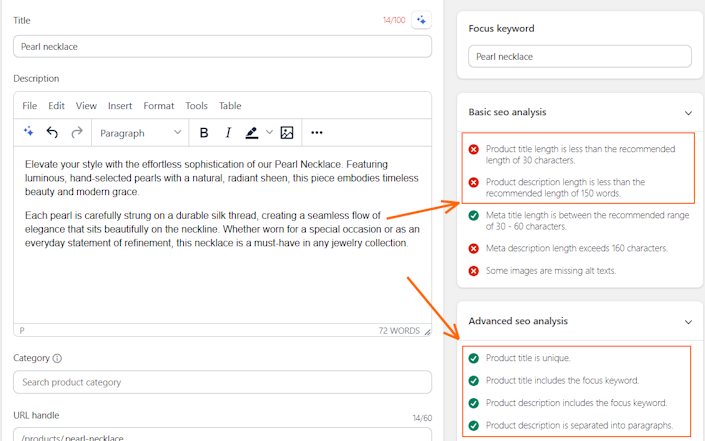Show more toolbar options (three dots)
Viewport: 705px width, 441px height.
(317, 133)
